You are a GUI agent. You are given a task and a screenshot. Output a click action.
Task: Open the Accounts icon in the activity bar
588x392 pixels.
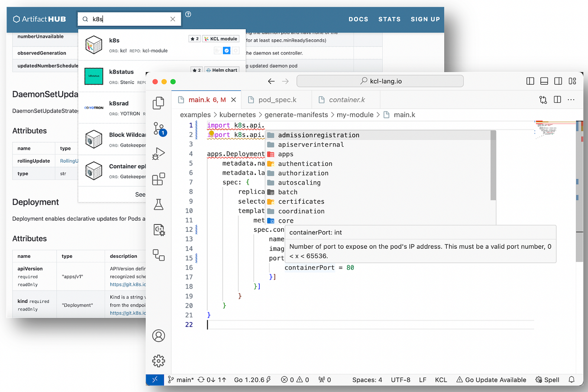click(158, 335)
